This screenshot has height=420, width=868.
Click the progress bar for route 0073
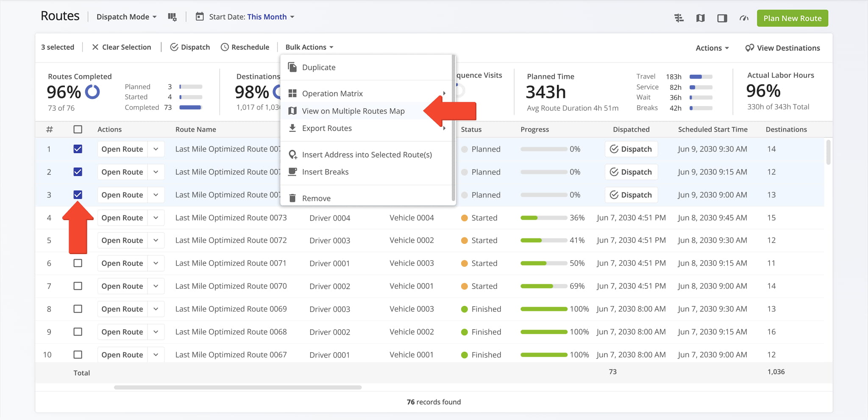click(544, 218)
